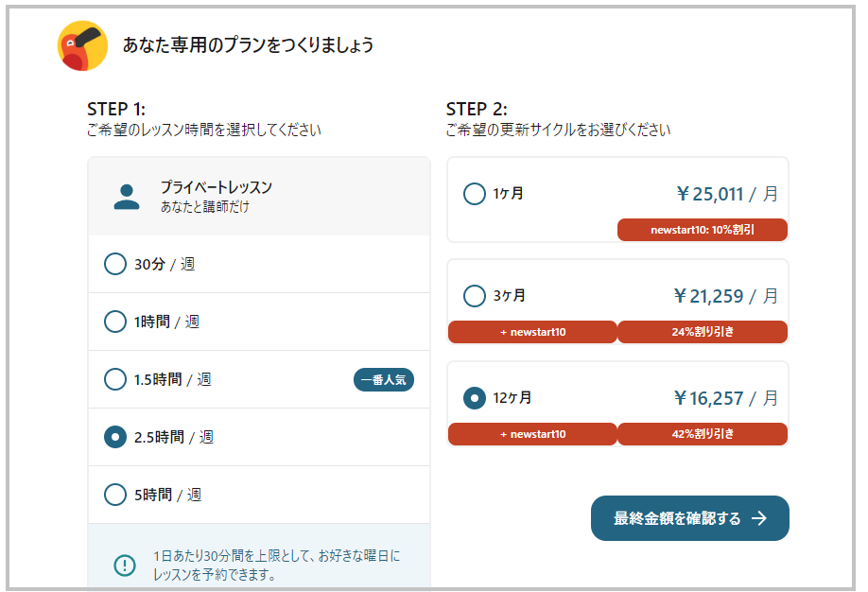Select the 2.5時間 / 週 radio button

pos(115,437)
